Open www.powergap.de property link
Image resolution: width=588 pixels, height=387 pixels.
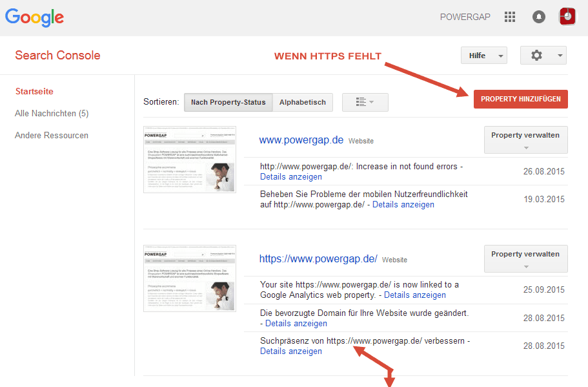click(x=301, y=140)
